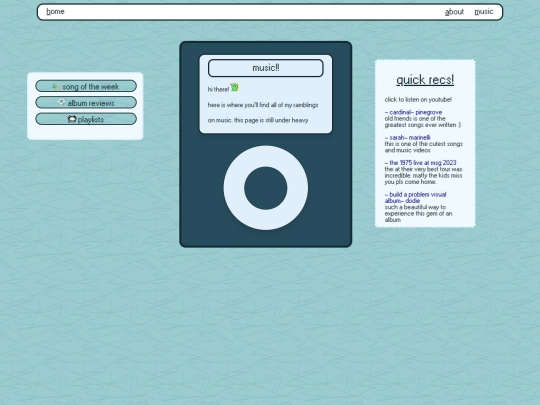Select 'the at their very best tour was' text
The image size is (540, 405).
pos(423,169)
